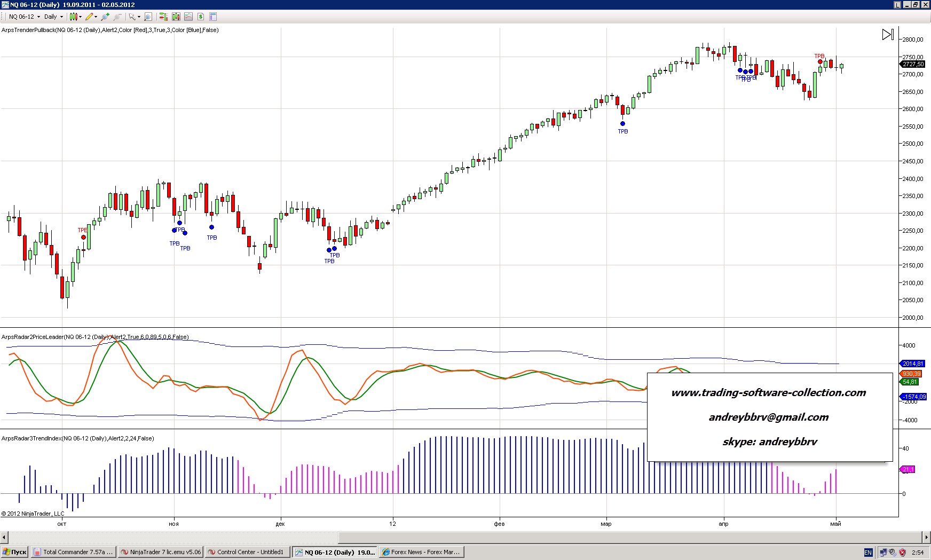Expand the Daily interval dropdown
The image size is (931, 560).
click(x=61, y=17)
